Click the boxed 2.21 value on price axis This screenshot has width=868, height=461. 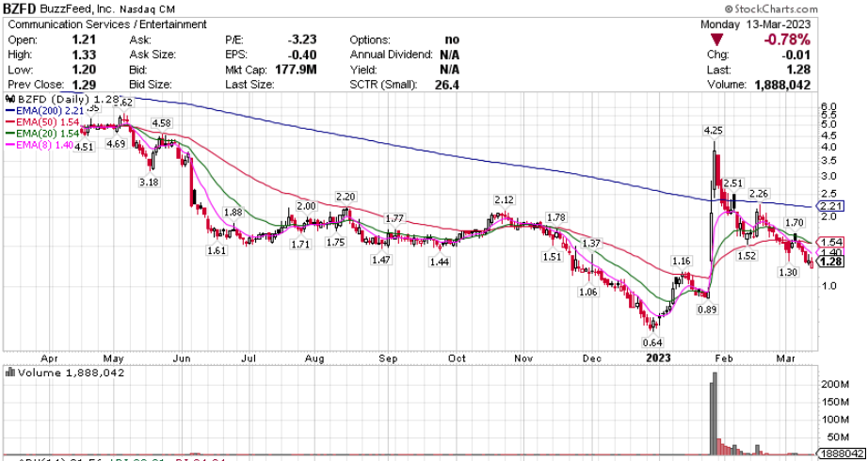tap(832, 206)
